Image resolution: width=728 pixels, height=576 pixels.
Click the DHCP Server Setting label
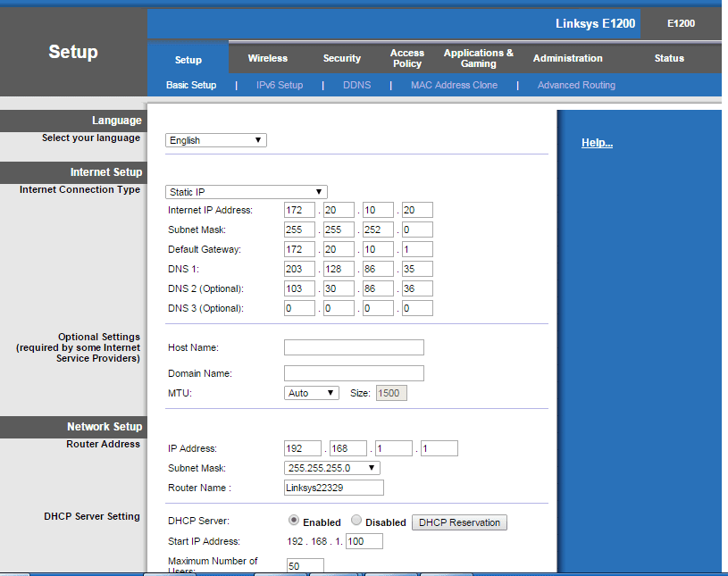point(92,516)
